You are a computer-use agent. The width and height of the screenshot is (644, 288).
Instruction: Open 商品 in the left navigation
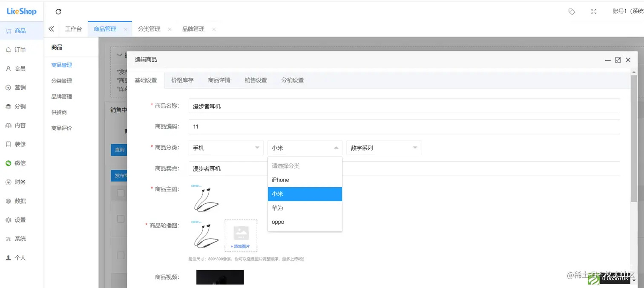point(22,31)
